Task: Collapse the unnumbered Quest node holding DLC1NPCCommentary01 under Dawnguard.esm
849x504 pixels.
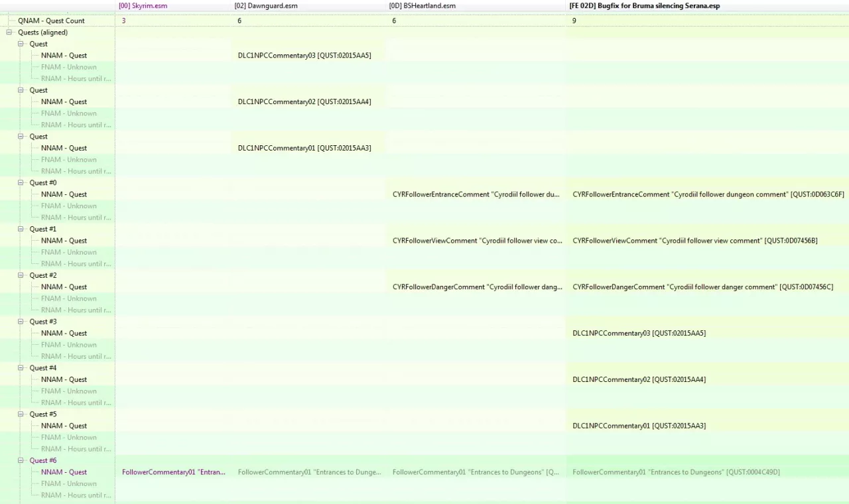Action: click(21, 137)
